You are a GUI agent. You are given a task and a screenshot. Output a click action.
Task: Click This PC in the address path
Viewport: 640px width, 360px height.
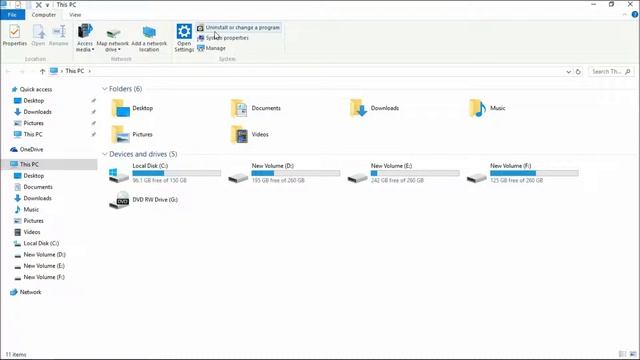(x=75, y=71)
